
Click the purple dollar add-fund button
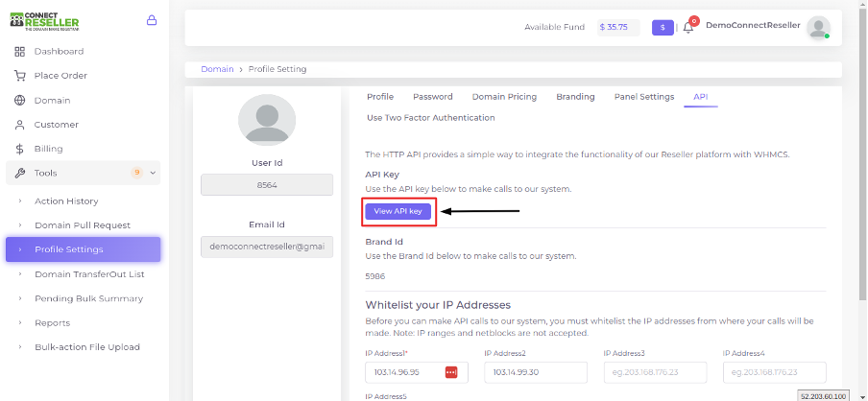point(663,28)
